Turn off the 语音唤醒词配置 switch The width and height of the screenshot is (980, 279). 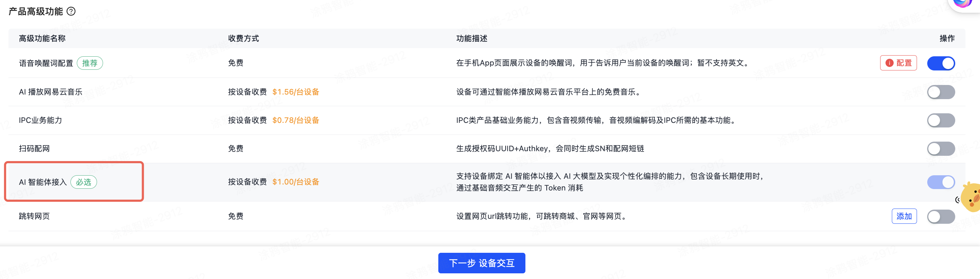941,63
